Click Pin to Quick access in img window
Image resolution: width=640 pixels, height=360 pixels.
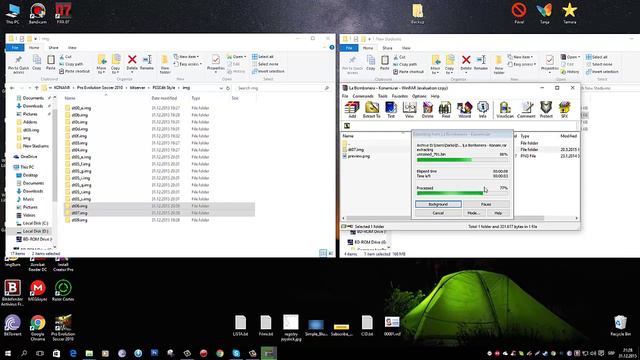tap(18, 64)
